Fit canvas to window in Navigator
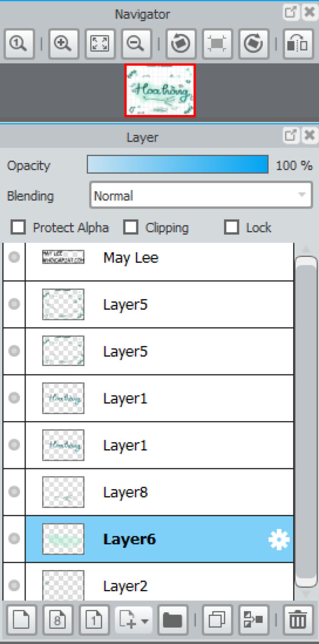The image size is (319, 644). [100, 44]
